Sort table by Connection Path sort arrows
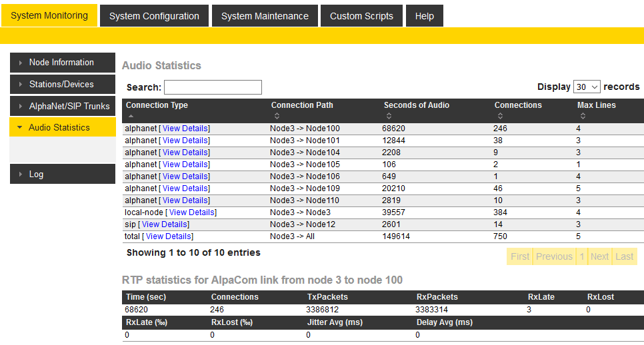 pyautogui.click(x=276, y=116)
